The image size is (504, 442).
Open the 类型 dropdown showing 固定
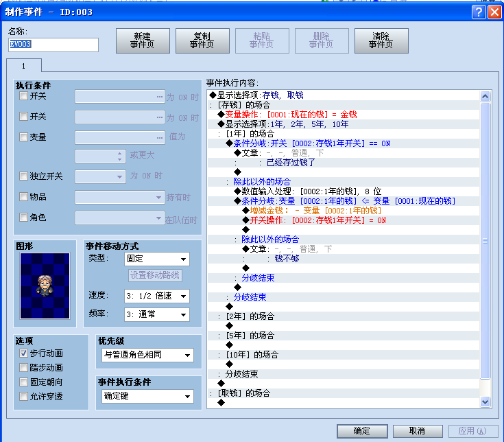157,259
